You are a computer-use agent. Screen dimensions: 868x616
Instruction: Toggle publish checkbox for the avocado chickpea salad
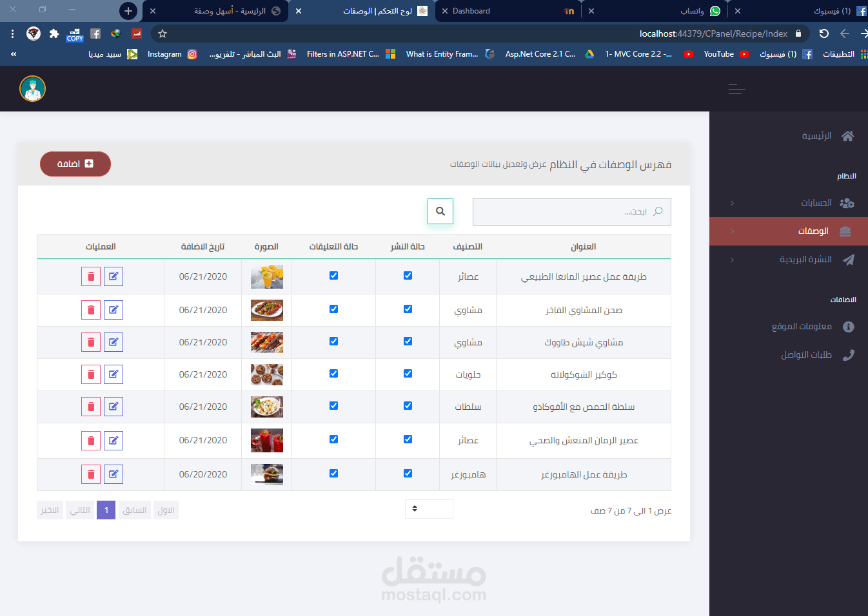coord(408,406)
